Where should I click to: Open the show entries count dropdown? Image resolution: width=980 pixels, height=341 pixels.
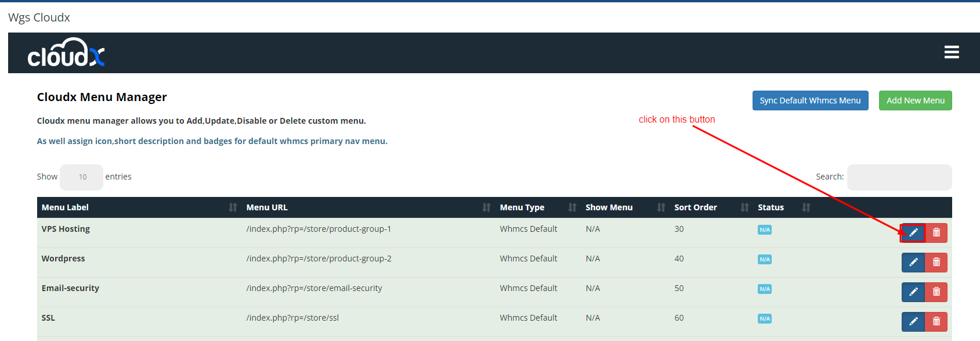click(82, 177)
